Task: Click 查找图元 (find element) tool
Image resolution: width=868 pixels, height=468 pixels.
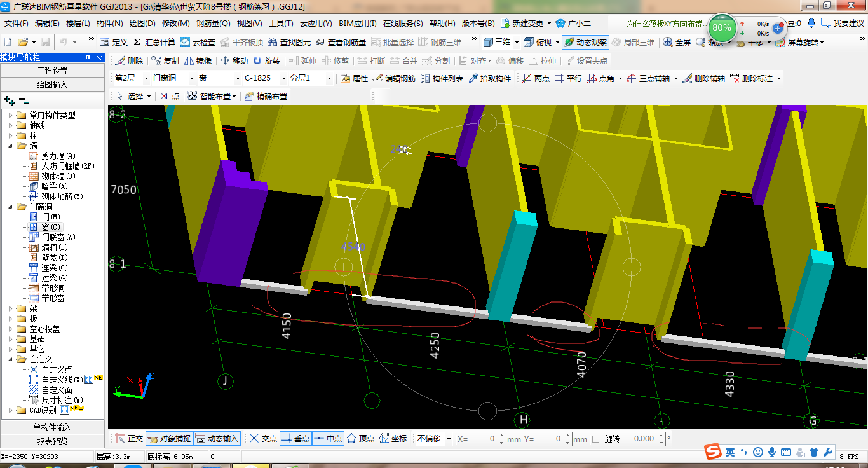Action: pos(290,42)
